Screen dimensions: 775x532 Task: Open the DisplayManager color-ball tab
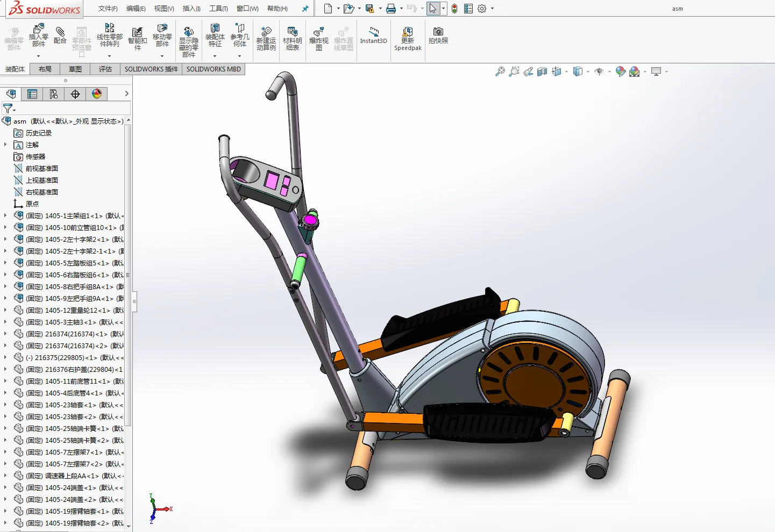[97, 94]
